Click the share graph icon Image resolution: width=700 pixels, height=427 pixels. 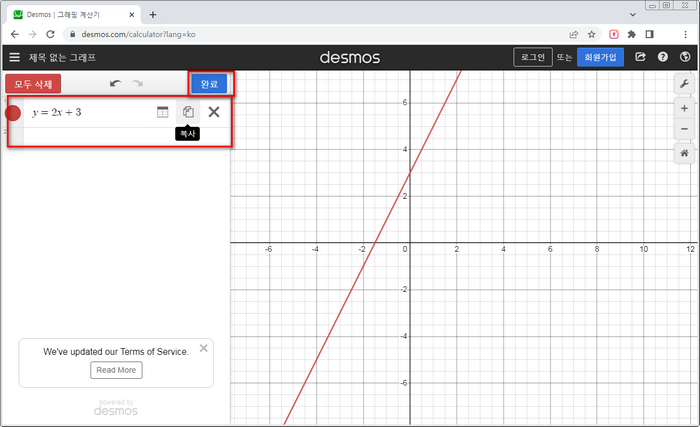point(640,57)
